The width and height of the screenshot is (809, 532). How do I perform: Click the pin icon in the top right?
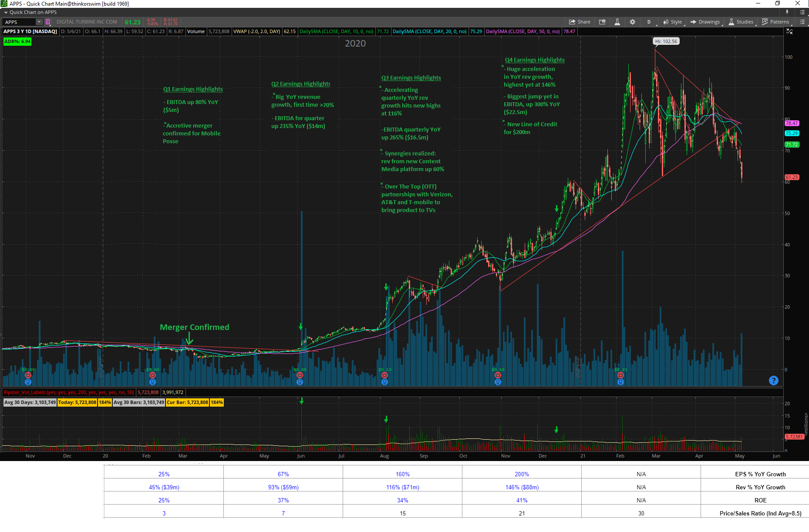[x=787, y=12]
